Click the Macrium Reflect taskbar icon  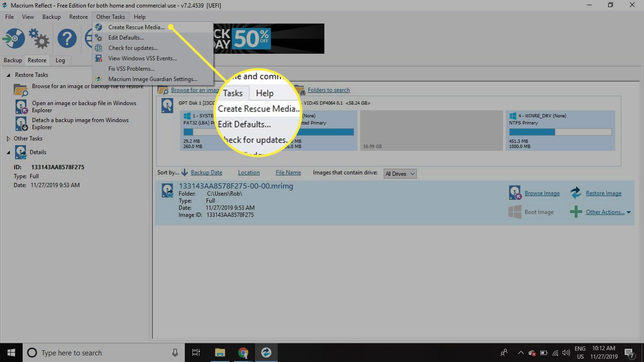point(266,353)
